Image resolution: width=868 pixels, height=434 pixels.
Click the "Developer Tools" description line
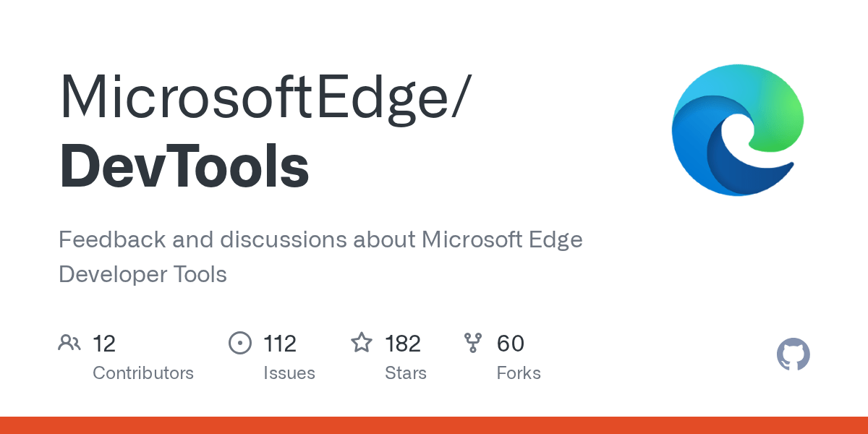(142, 275)
